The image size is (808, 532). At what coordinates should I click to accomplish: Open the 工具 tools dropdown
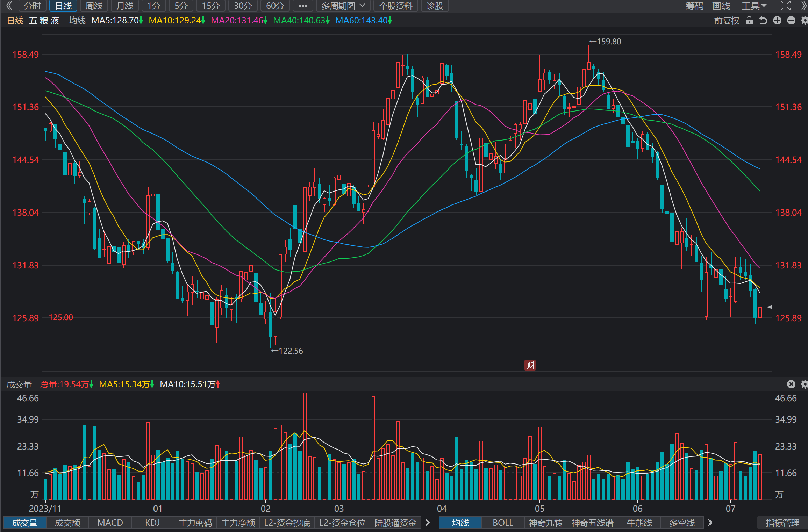(754, 6)
